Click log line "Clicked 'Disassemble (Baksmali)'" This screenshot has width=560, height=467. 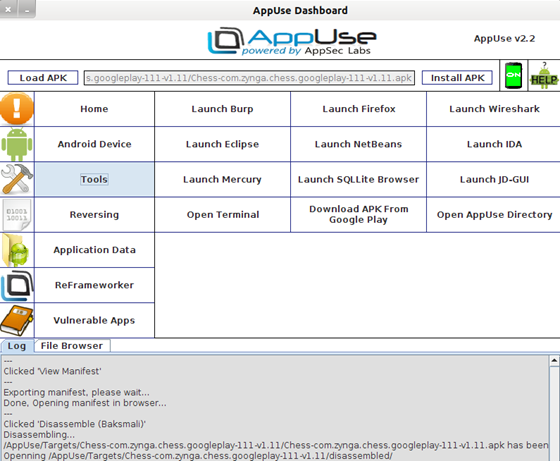tap(75, 424)
